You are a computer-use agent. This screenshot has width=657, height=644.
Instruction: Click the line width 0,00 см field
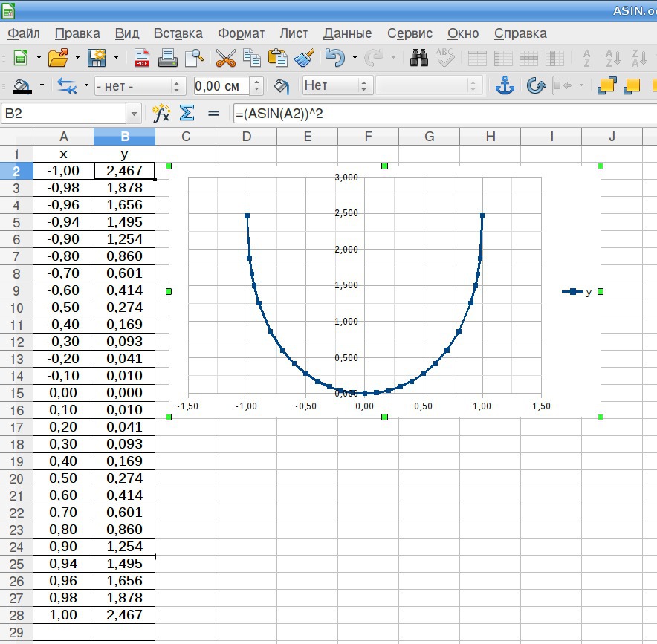point(221,86)
